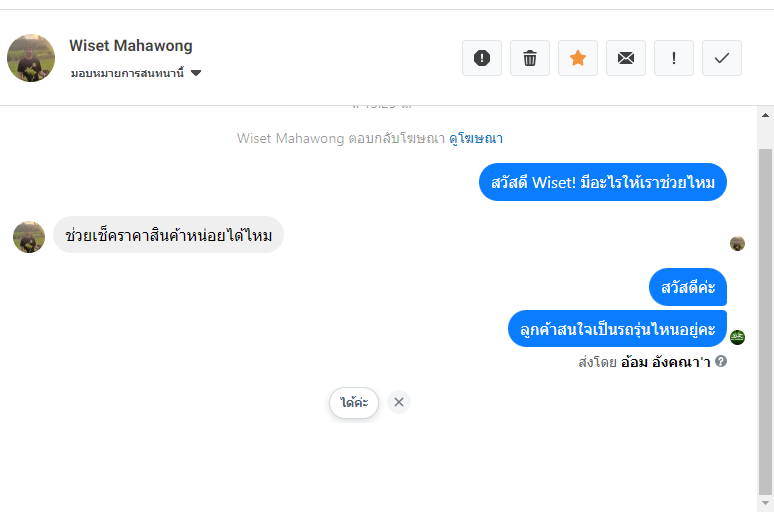Viewport: 774px width, 522px height.
Task: Click the scrollbar up arrow
Action: [x=765, y=115]
